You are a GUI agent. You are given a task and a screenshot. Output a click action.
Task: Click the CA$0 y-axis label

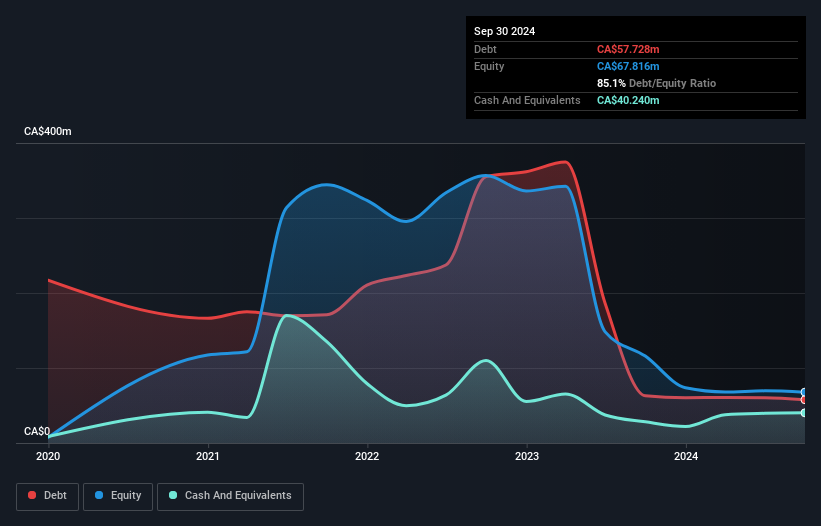coord(37,431)
